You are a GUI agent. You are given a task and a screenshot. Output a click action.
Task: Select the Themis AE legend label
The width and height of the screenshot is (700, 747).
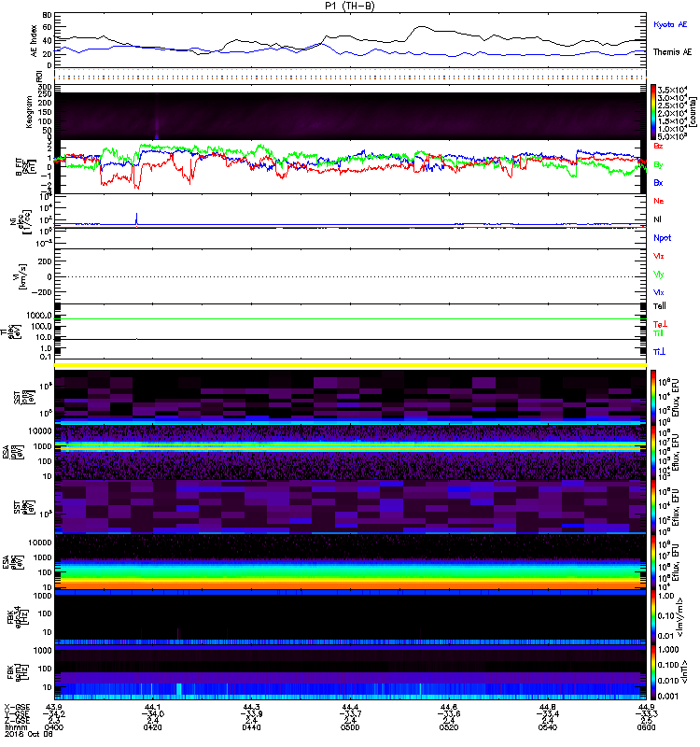[673, 52]
